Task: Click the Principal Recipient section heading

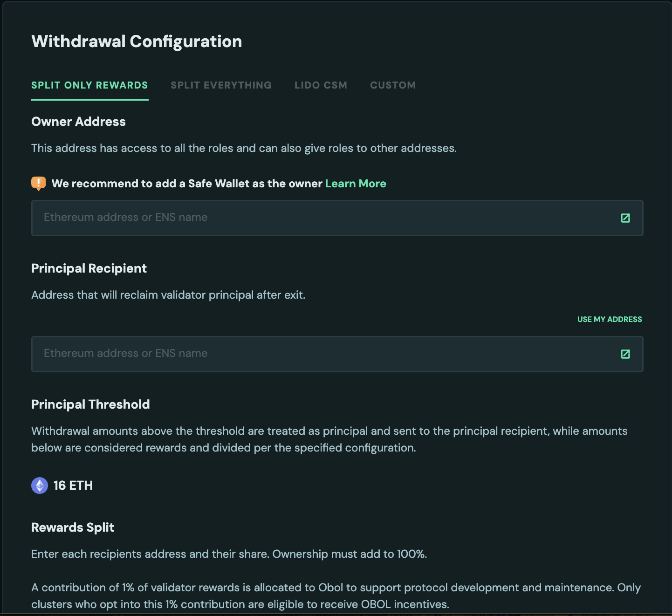Action: point(89,268)
